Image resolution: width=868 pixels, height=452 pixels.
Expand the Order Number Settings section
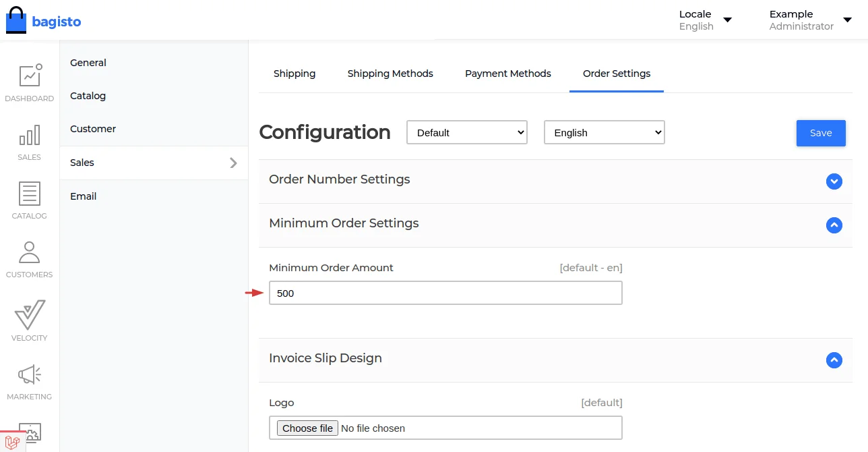[x=834, y=181]
